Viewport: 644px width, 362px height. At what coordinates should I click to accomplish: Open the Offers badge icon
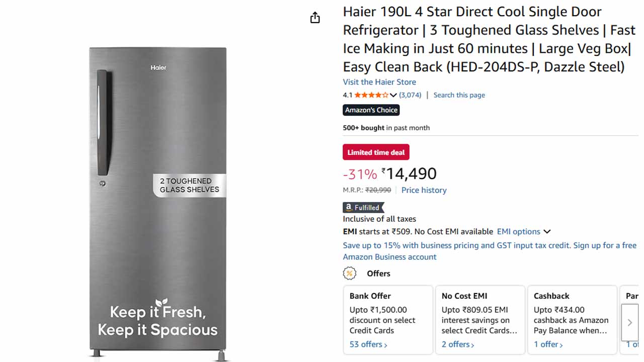349,273
